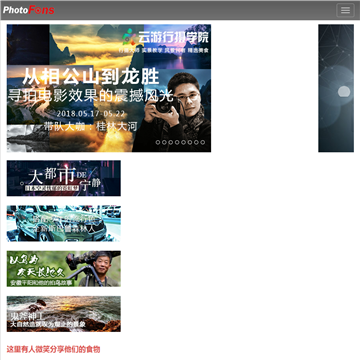
Task: Open the 鬼斧神工 seascape banner
Action: (x=64, y=314)
